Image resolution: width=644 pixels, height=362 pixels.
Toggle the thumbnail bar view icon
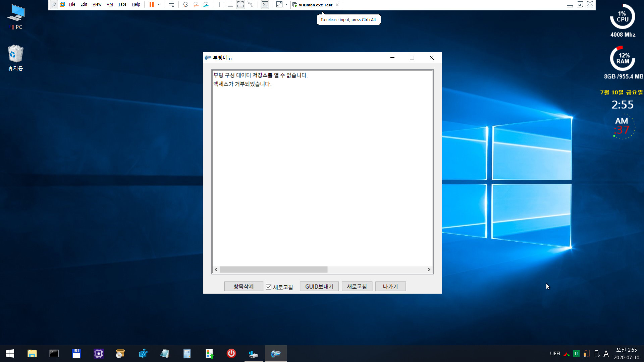coord(230,5)
